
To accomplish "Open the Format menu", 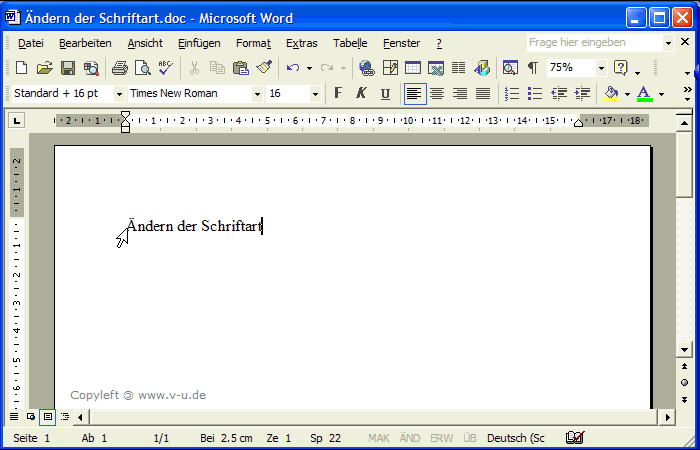I will coord(253,43).
